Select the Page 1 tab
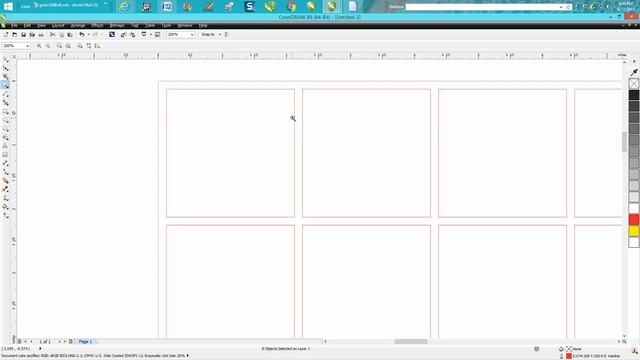The image size is (640, 360). tap(85, 341)
